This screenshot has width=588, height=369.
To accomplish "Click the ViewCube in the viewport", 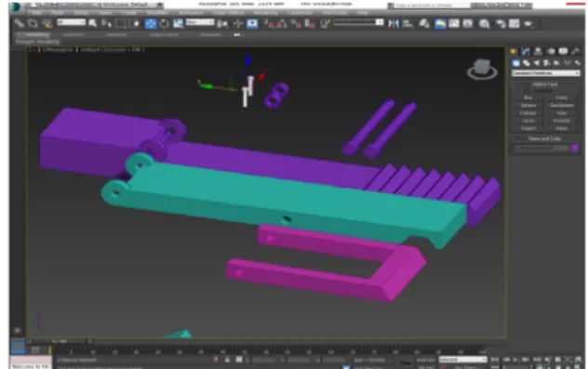I will tap(482, 69).
